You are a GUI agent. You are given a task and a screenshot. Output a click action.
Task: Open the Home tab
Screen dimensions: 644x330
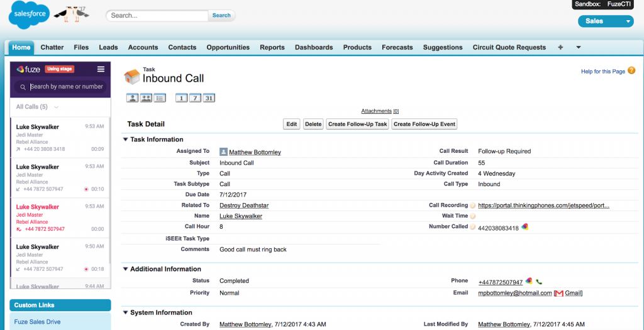click(x=21, y=47)
